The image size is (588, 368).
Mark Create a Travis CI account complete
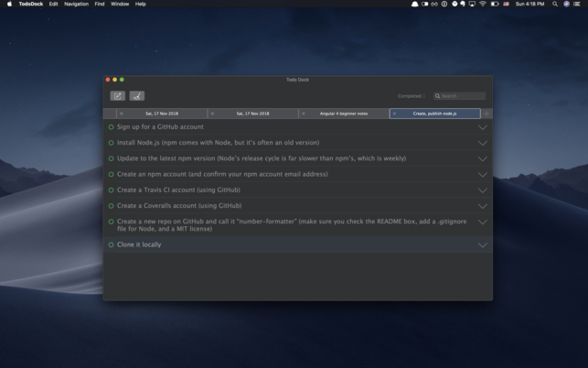coord(111,190)
